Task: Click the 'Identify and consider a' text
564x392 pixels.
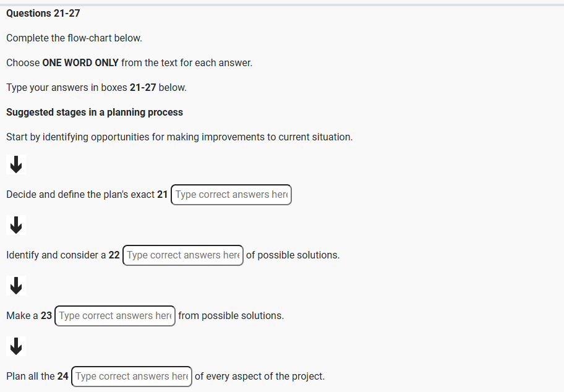Action: [x=56, y=255]
